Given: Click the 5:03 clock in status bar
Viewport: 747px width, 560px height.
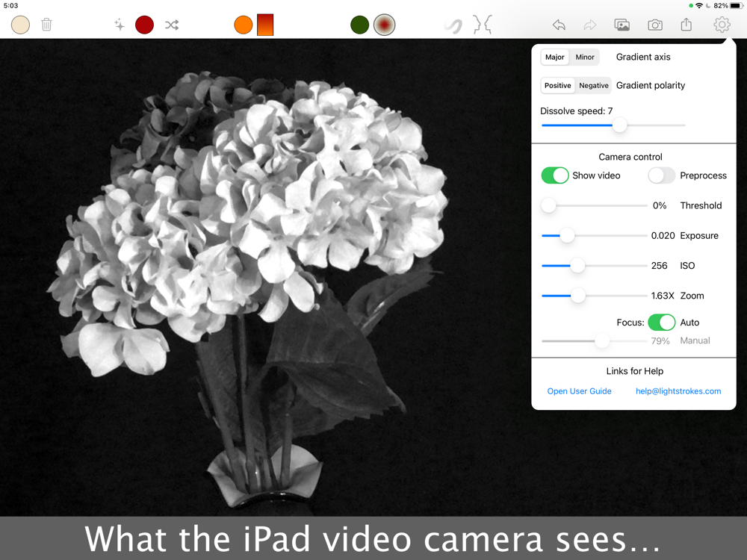Looking at the screenshot, I should (11, 6).
